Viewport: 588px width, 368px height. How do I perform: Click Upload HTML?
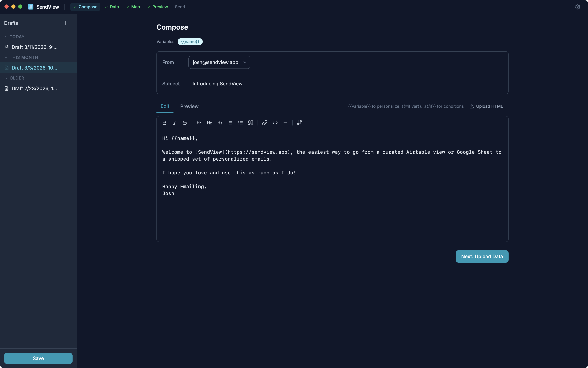486,106
